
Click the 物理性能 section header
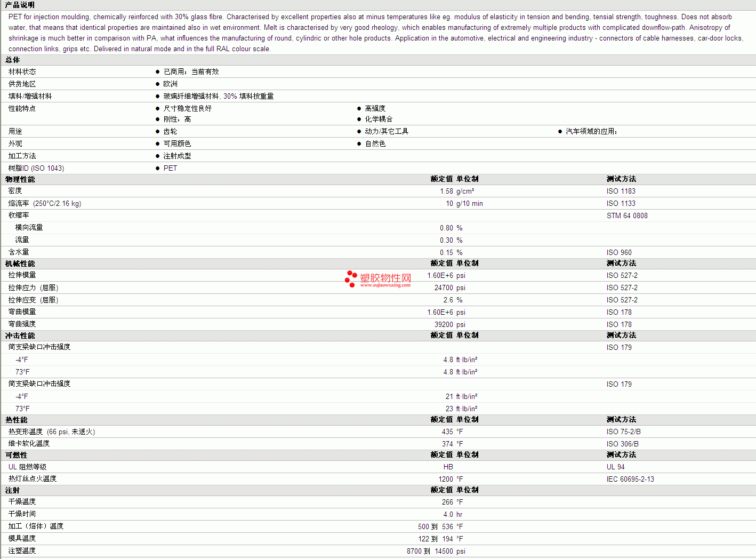[20, 179]
